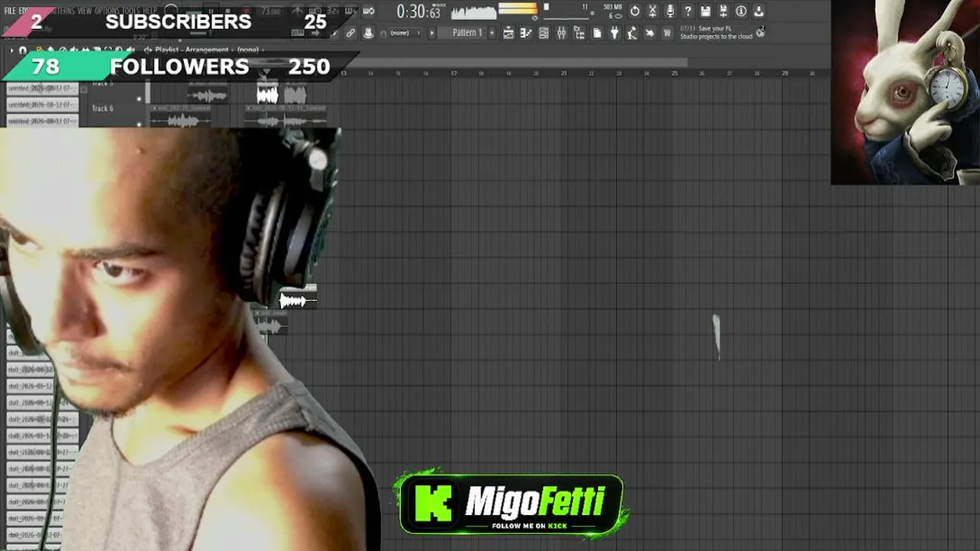Click the play arrow left of Pattern 1

(x=432, y=33)
